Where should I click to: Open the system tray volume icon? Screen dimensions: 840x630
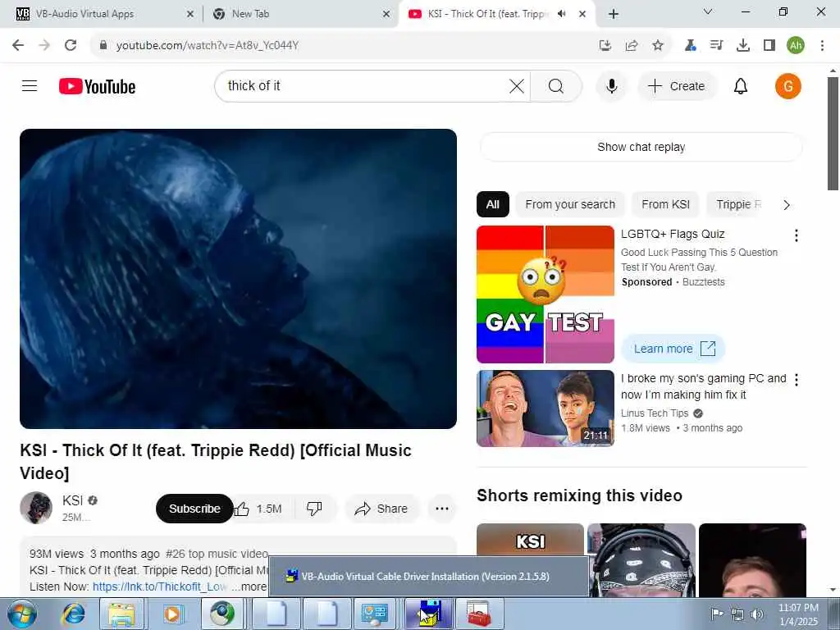pyautogui.click(x=756, y=614)
